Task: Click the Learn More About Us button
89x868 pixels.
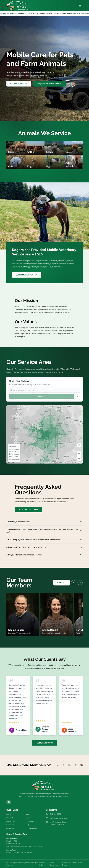Action: (x=27, y=275)
